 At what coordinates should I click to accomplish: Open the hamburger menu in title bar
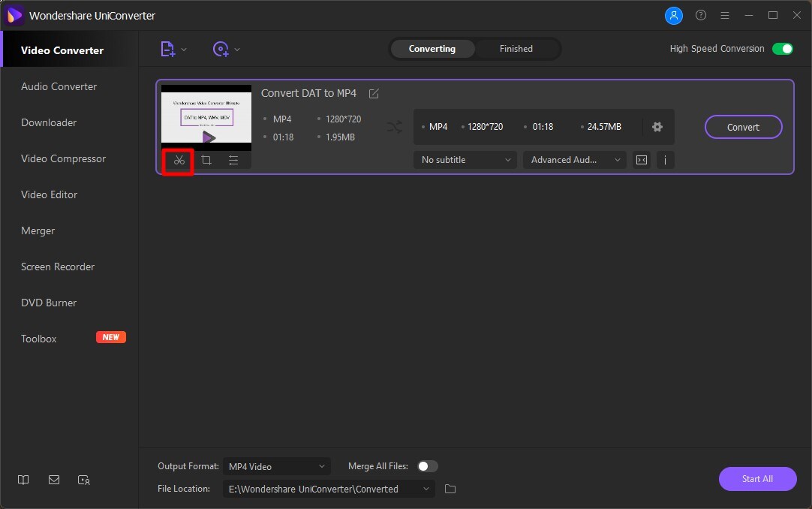[725, 16]
